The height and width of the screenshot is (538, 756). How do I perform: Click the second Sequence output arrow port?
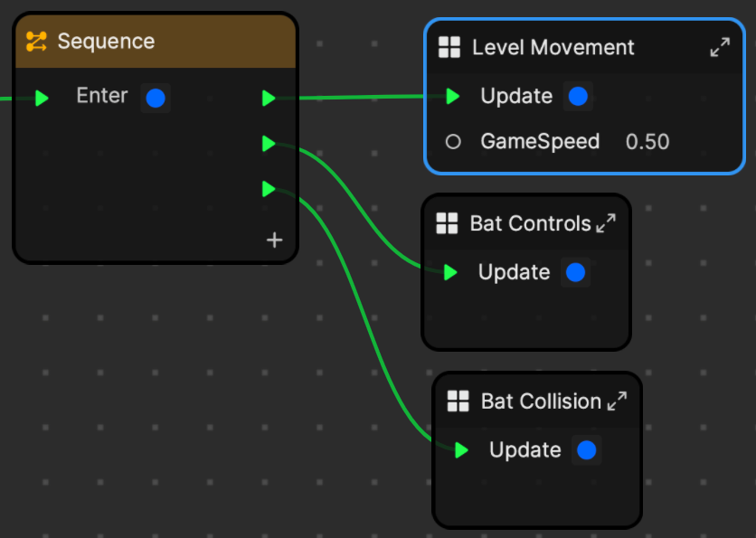tap(269, 144)
